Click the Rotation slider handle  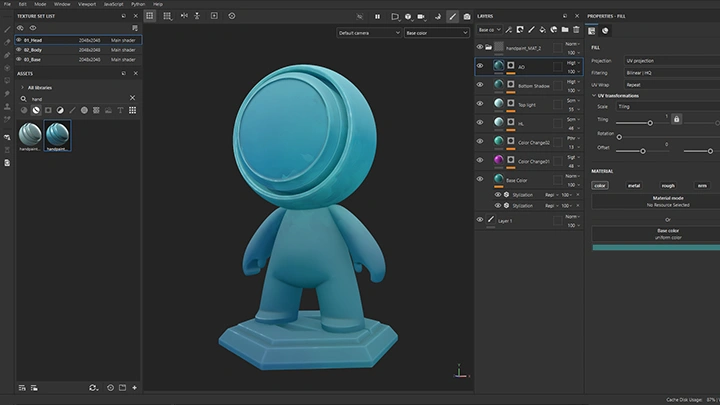point(619,135)
